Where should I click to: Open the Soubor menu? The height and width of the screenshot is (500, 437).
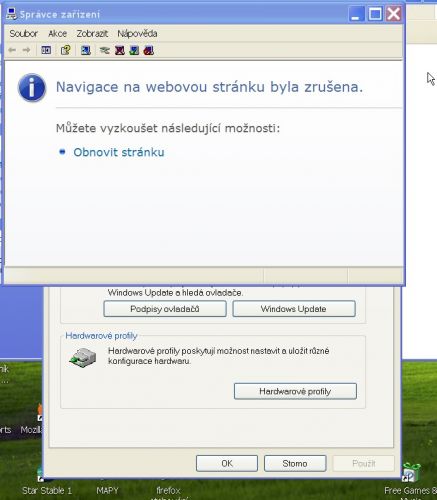24,34
